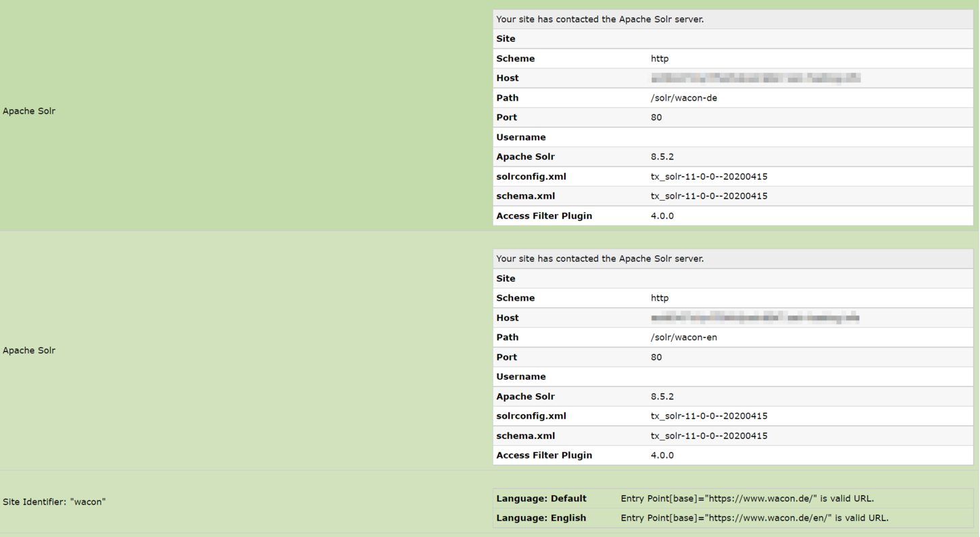Select the Scheme label in the top table
Image resolution: width=980 pixels, height=537 pixels.
(515, 59)
